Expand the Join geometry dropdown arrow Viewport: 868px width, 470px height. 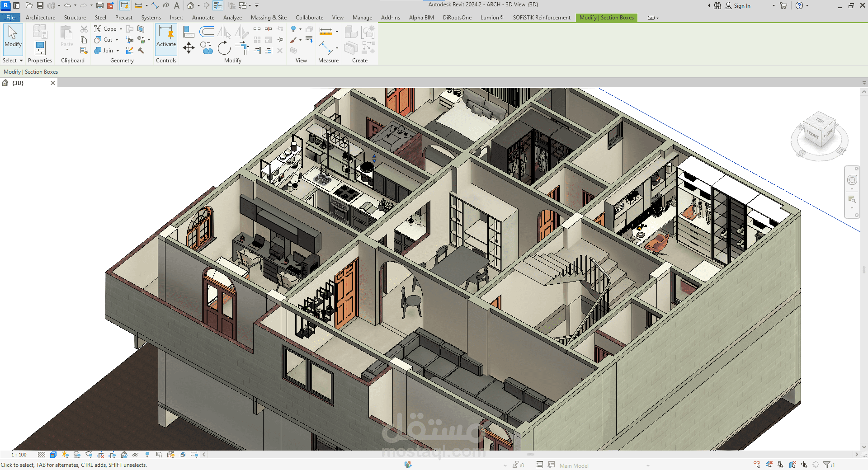[x=118, y=51]
